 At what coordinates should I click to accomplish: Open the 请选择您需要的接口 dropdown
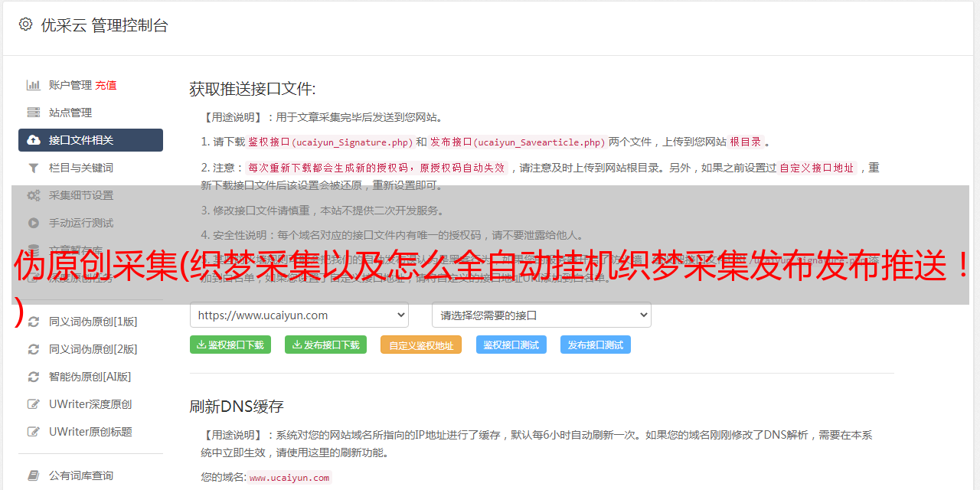[x=541, y=315]
